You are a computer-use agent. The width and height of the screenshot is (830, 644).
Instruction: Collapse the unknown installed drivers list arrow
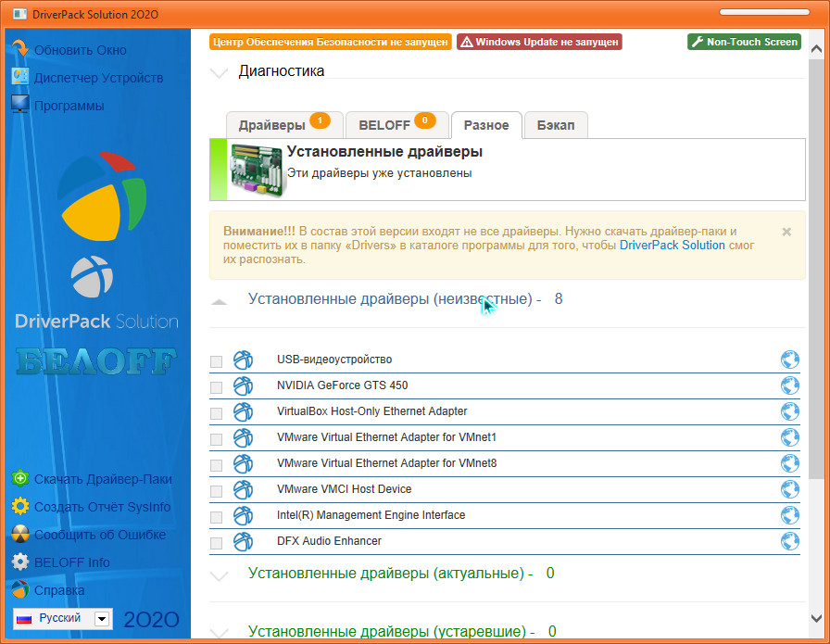pos(219,302)
